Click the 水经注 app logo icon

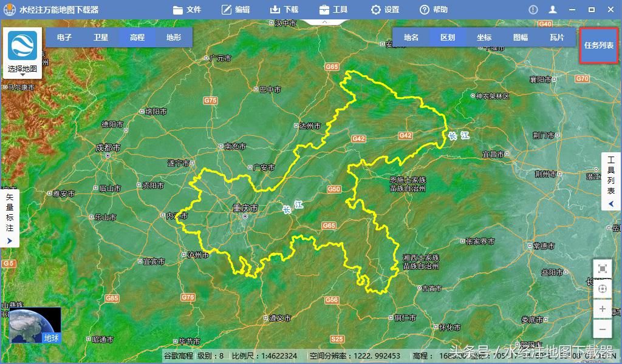9,9
